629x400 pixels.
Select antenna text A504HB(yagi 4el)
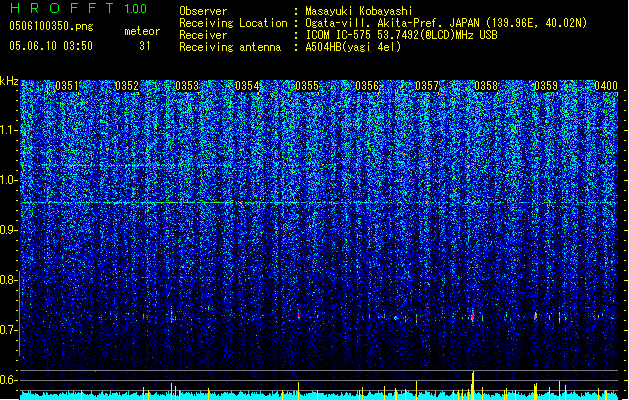(353, 47)
